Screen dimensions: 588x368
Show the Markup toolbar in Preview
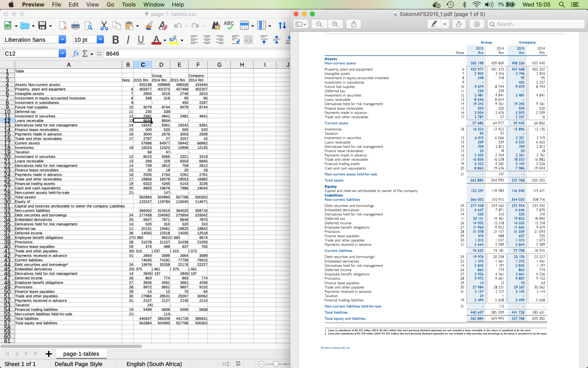click(477, 24)
